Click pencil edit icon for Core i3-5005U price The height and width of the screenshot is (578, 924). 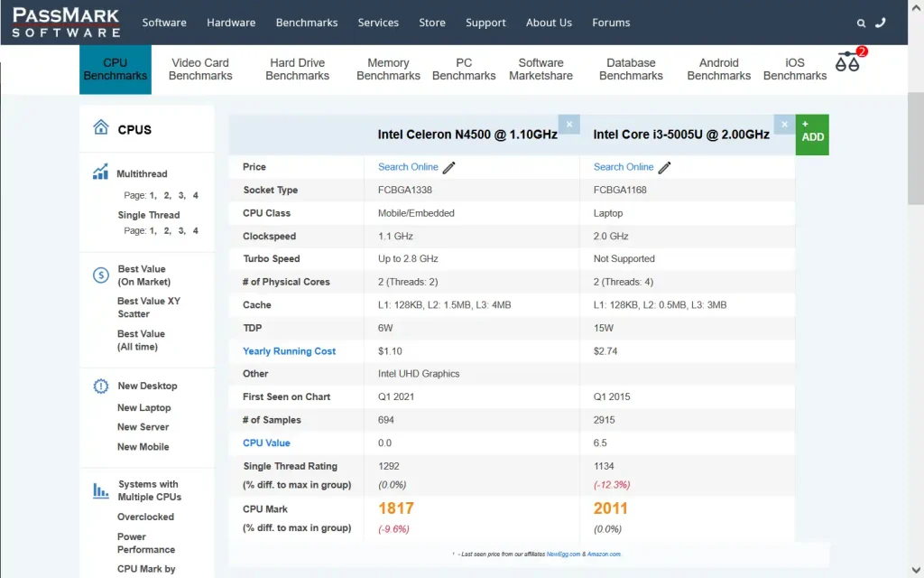click(x=664, y=167)
